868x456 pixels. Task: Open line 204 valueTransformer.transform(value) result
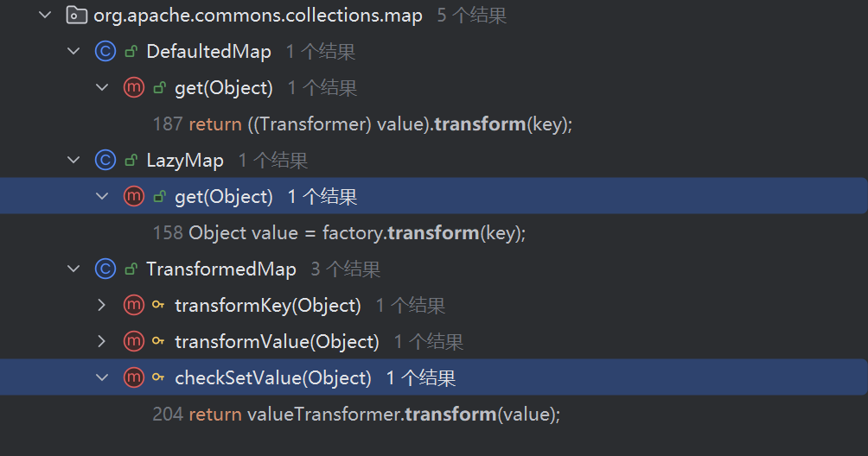click(356, 414)
